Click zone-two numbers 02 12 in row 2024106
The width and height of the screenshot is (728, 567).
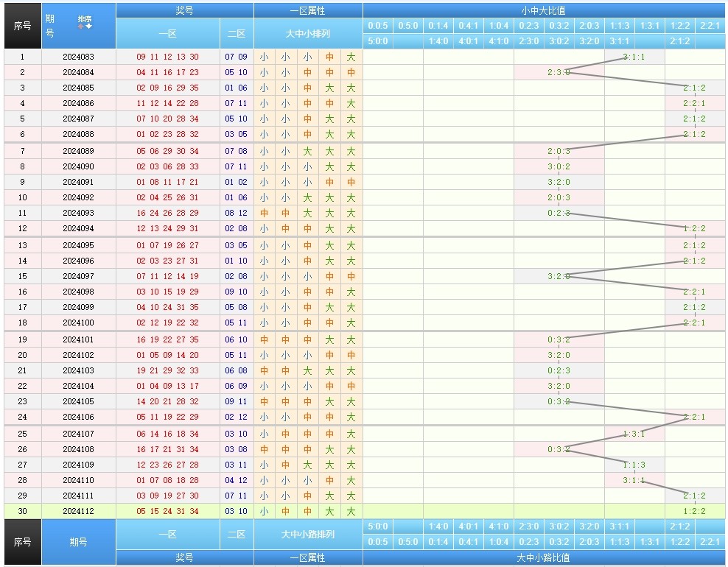[237, 417]
